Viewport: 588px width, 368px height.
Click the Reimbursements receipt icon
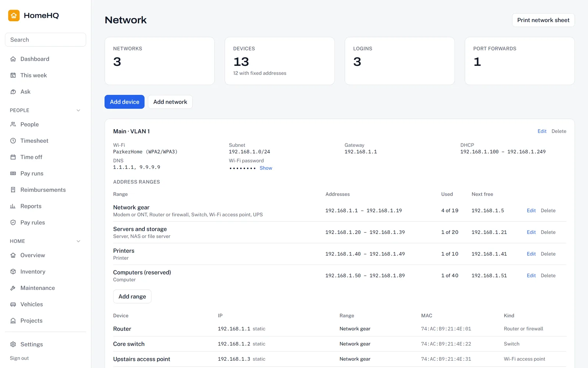pyautogui.click(x=13, y=190)
